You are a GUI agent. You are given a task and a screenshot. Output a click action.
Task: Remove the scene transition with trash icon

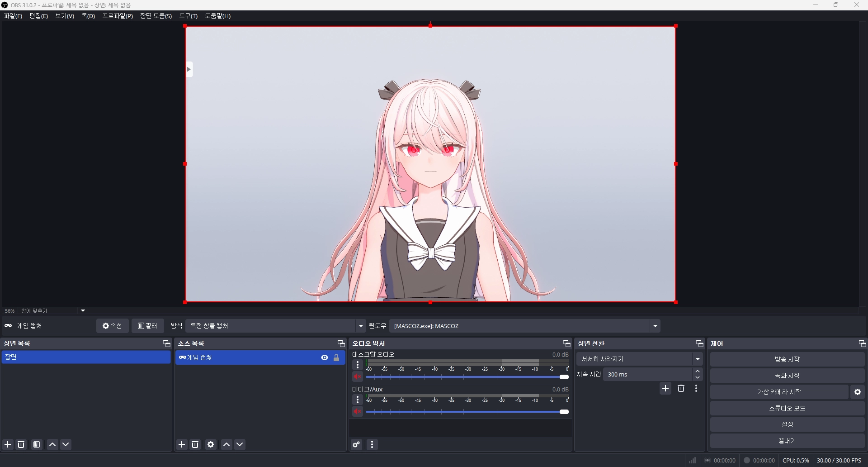[681, 388]
